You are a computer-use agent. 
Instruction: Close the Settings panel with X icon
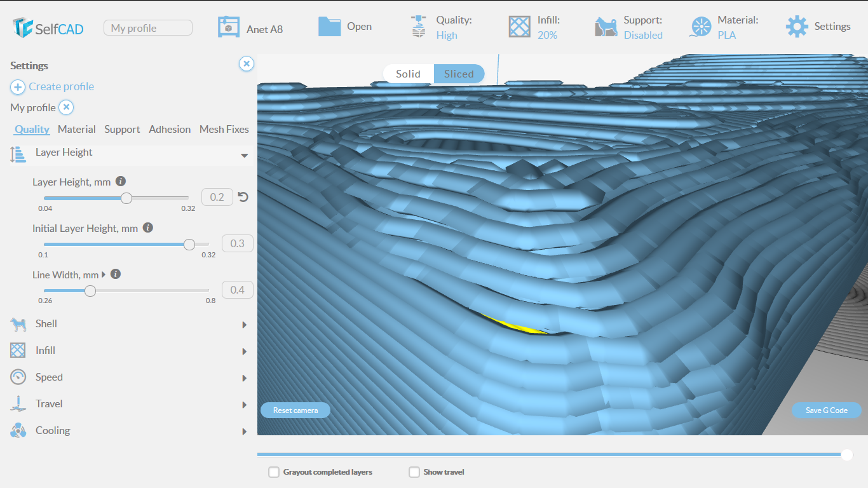[x=247, y=64]
